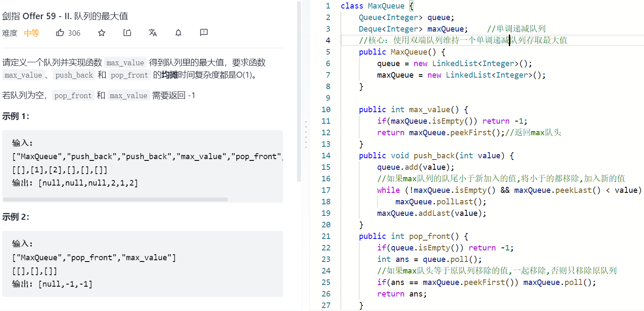The image size is (644, 311).
Task: Click the 'public int pop_front() {' line
Action: point(413,236)
